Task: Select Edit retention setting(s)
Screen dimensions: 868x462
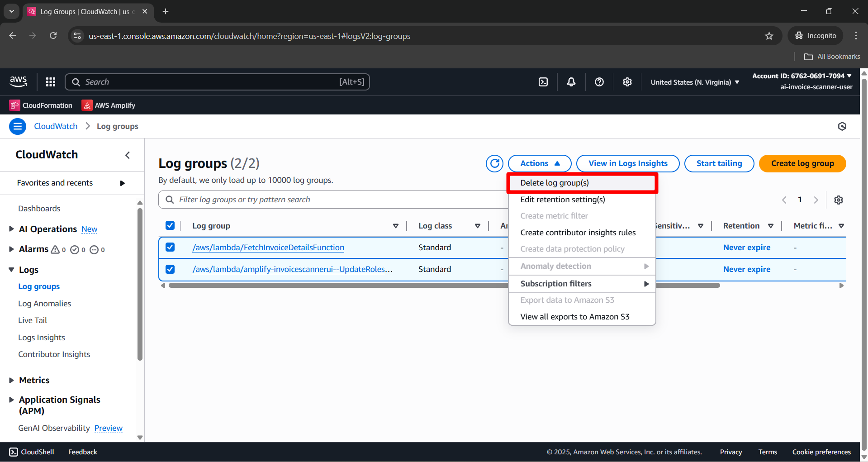Action: (562, 199)
